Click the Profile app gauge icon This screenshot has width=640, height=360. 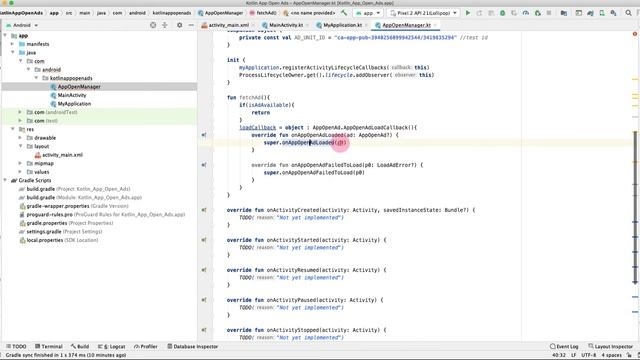[x=526, y=13]
